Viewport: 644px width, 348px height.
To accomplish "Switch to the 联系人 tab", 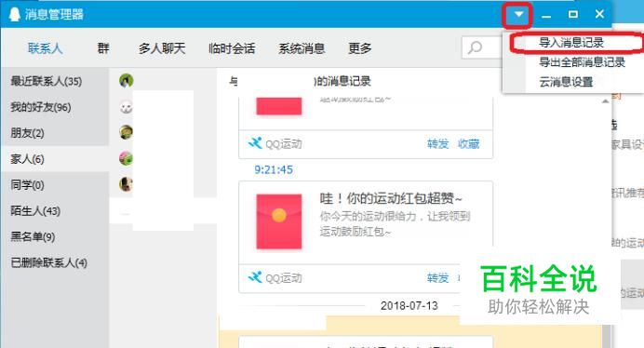I will pyautogui.click(x=45, y=48).
